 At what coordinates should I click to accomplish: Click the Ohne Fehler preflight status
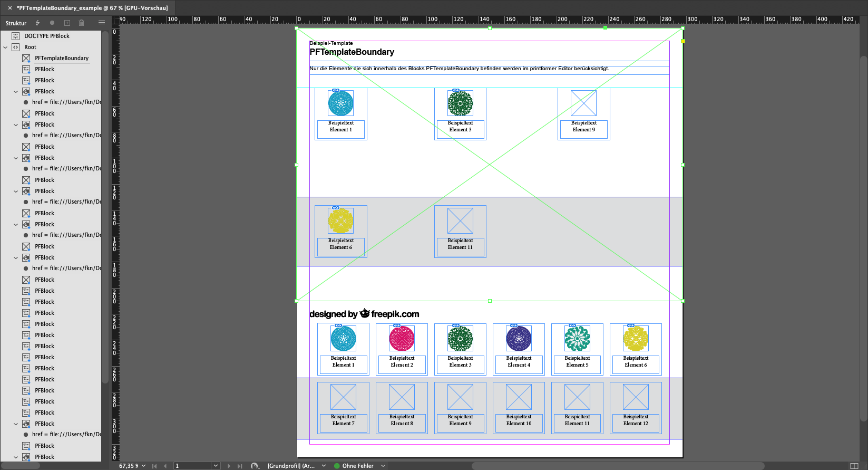[357, 466]
